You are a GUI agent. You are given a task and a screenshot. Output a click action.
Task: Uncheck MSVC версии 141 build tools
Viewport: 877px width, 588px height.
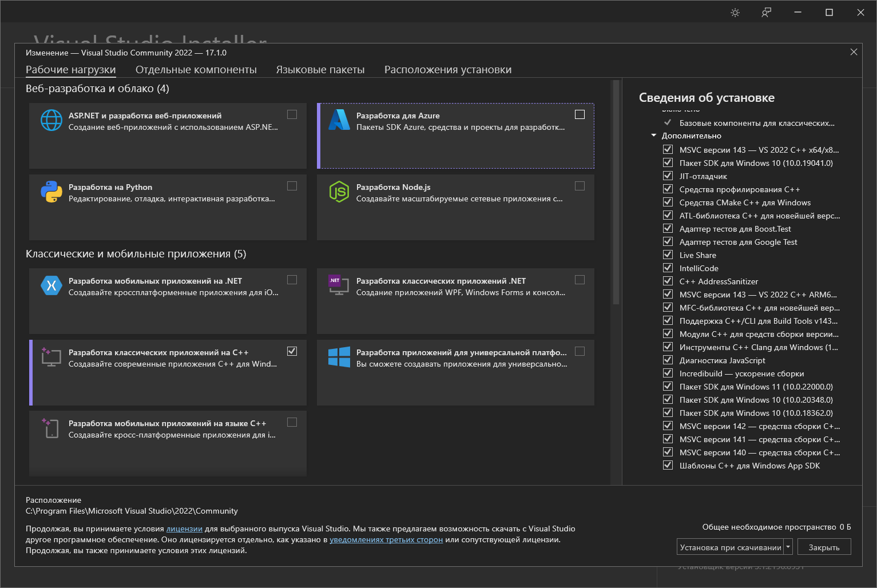click(x=668, y=439)
